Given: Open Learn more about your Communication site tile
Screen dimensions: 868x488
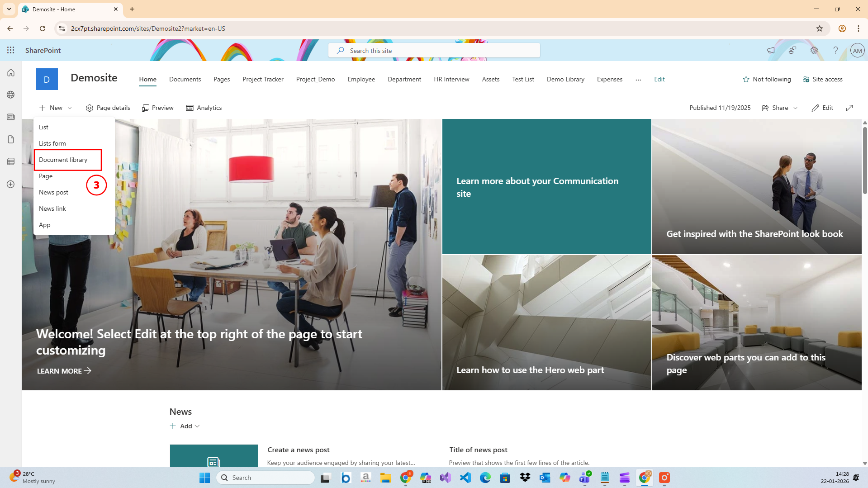Looking at the screenshot, I should (x=547, y=187).
